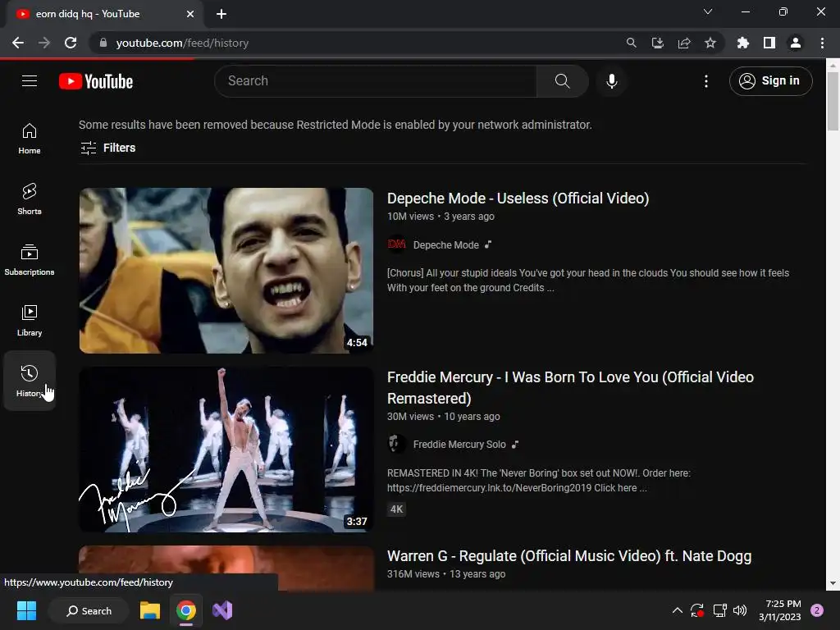The image size is (840, 630).
Task: Click the Freddie Mercury Solo channel avatar
Action: [396, 444]
